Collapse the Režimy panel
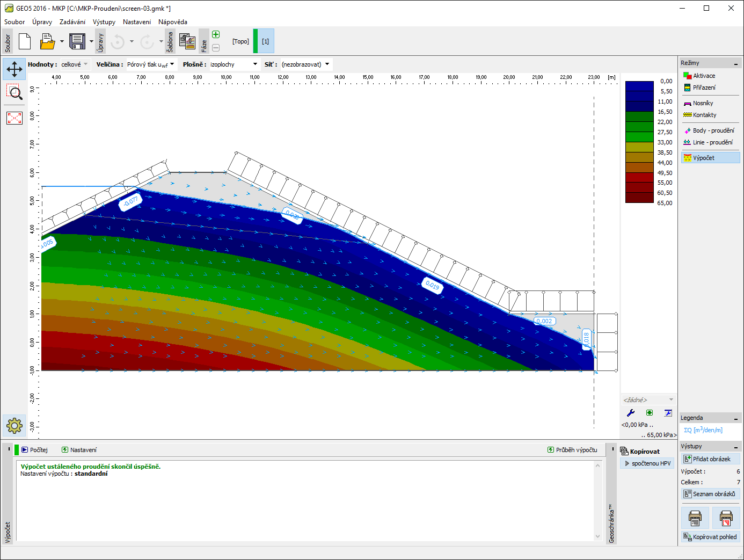This screenshot has height=560, width=744. point(736,63)
